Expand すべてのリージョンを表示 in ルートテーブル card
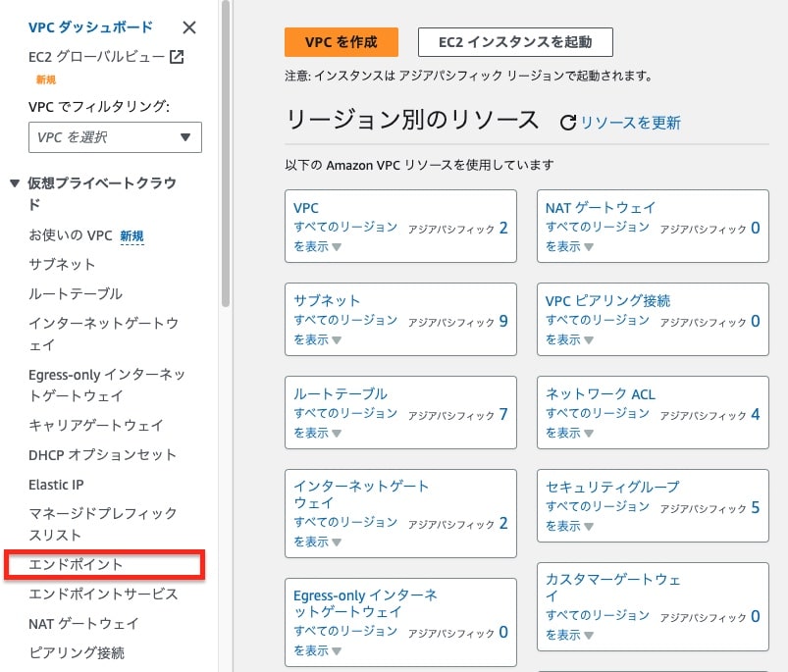 coord(345,423)
